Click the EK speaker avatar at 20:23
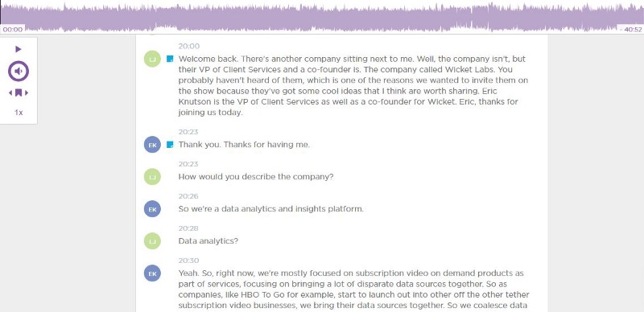This screenshot has width=644, height=312. click(152, 145)
